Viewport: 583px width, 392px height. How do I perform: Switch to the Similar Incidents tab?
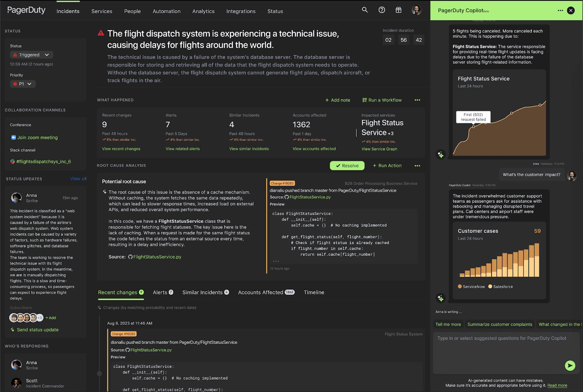(x=206, y=292)
